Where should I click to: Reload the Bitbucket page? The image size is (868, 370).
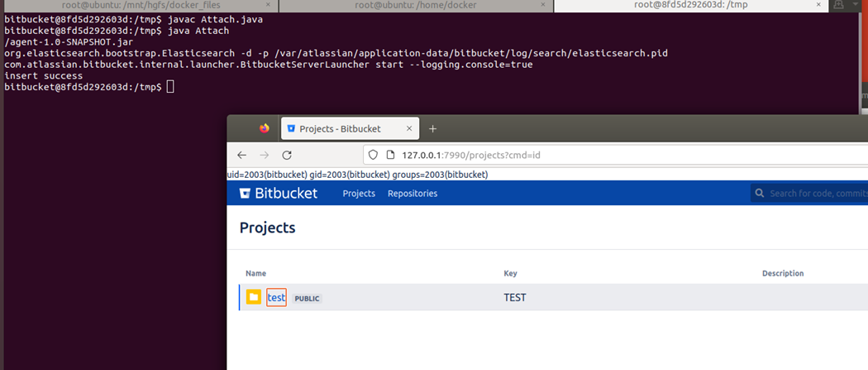click(287, 155)
